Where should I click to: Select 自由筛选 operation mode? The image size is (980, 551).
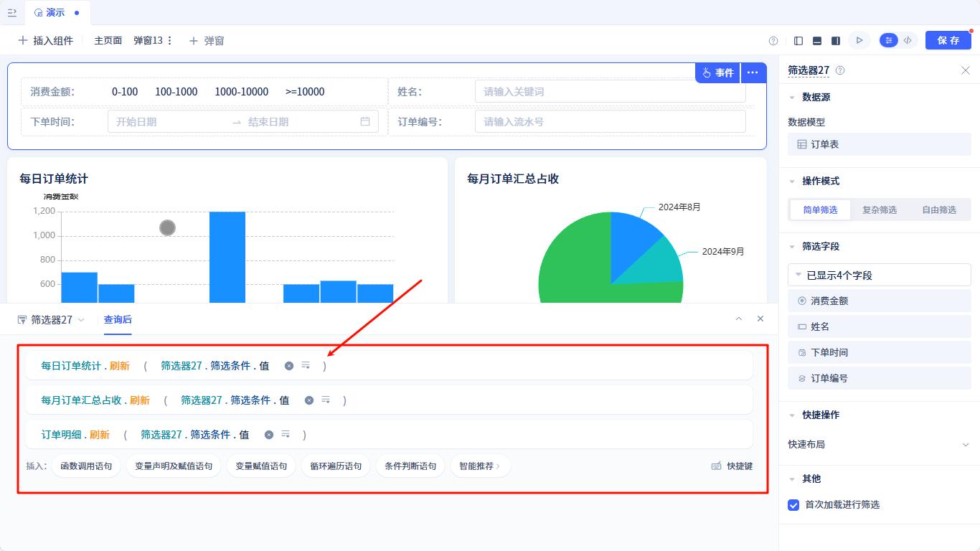point(941,209)
